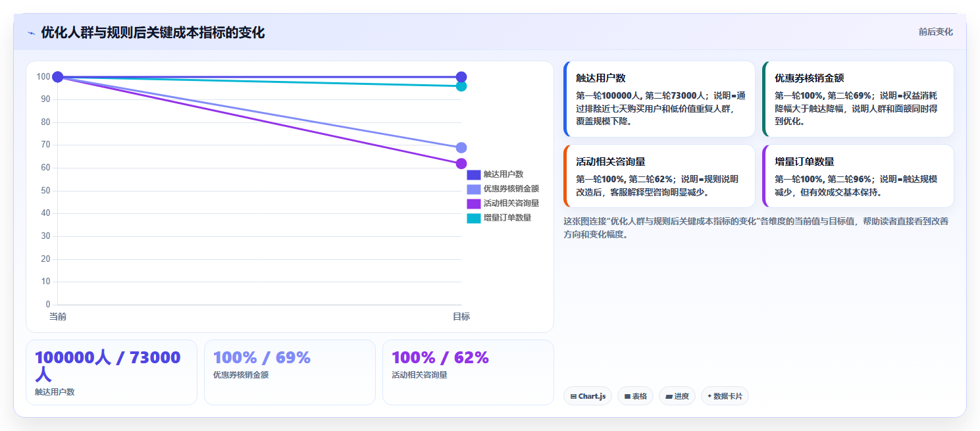Click the 触达用户数 endpoint at 目标

(x=461, y=77)
